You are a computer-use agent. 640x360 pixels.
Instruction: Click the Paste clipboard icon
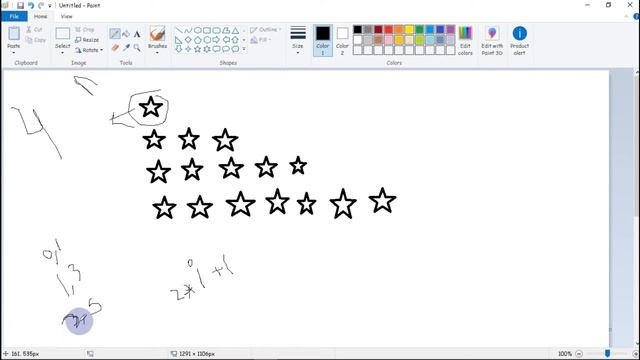point(14,33)
